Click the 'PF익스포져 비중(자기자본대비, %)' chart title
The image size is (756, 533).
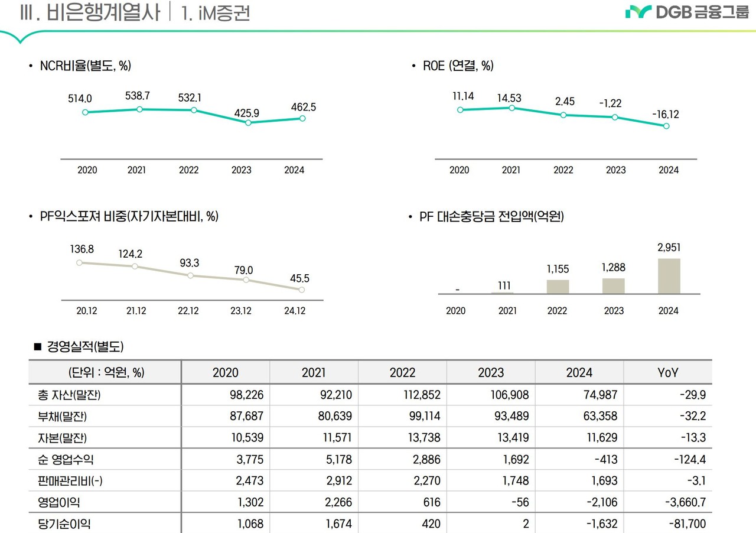pyautogui.click(x=129, y=217)
